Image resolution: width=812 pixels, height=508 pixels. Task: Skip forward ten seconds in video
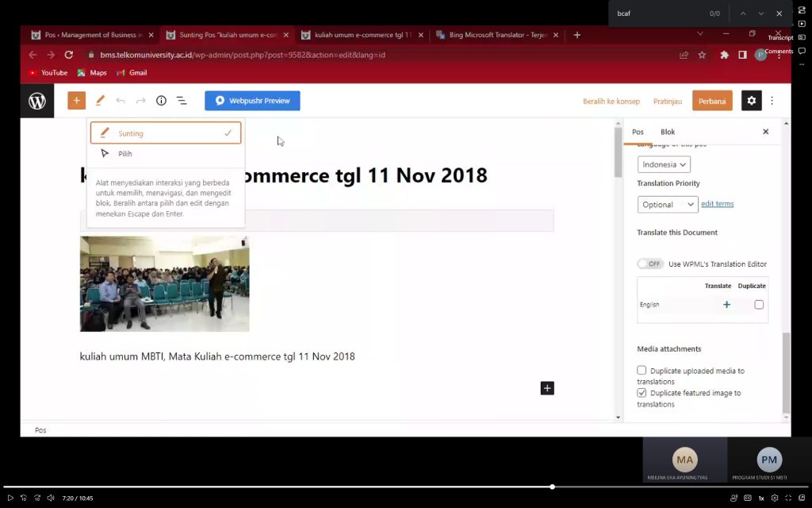coord(36,498)
